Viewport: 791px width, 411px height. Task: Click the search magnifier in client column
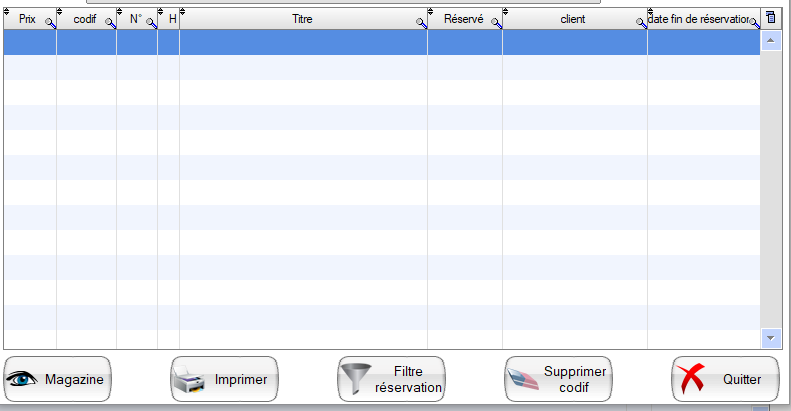click(641, 23)
